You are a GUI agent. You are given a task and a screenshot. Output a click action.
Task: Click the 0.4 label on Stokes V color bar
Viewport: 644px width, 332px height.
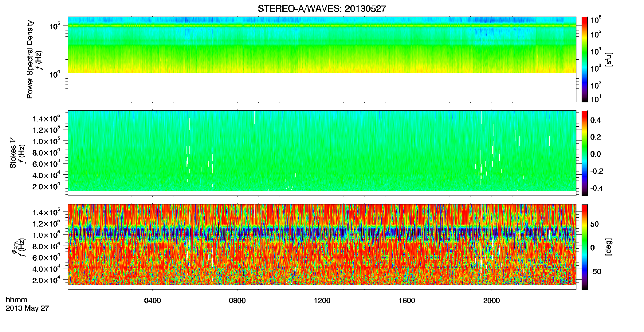595,120
